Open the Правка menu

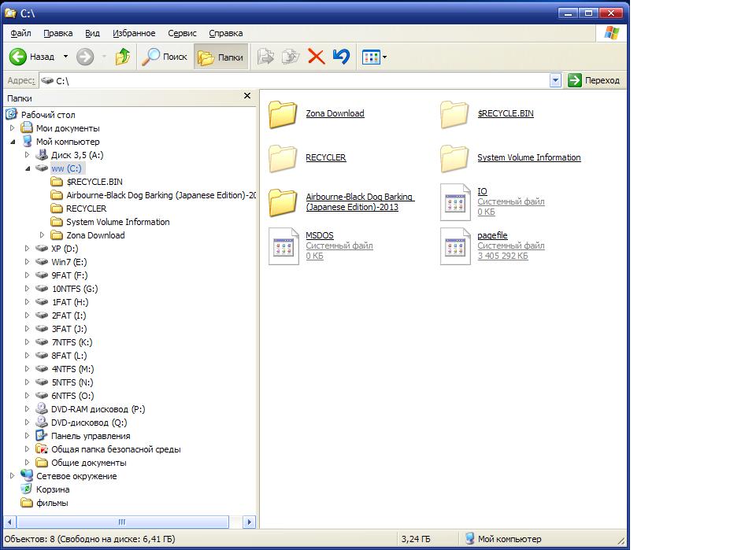tap(57, 33)
